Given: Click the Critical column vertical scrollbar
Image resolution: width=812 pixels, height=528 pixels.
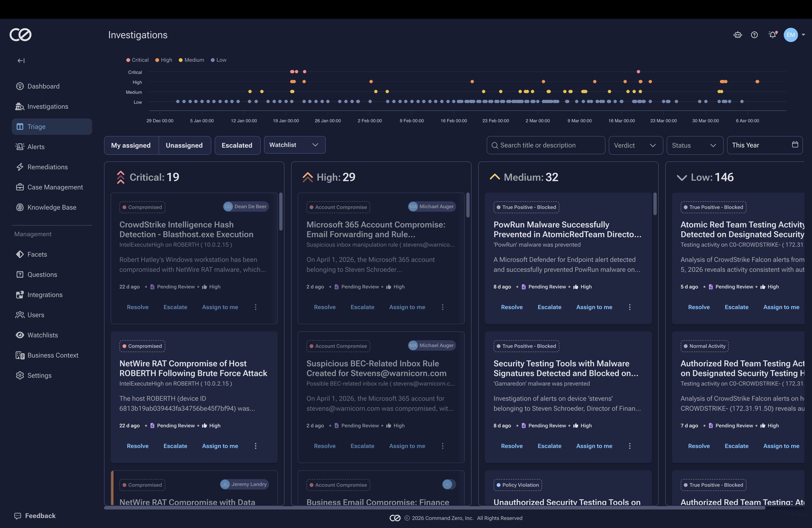Looking at the screenshot, I should tap(281, 212).
